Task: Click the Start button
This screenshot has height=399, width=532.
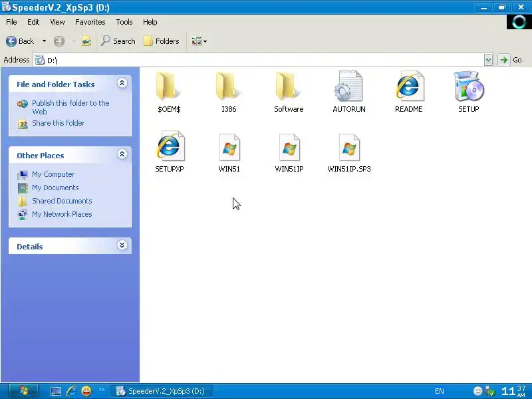Action: [24, 391]
